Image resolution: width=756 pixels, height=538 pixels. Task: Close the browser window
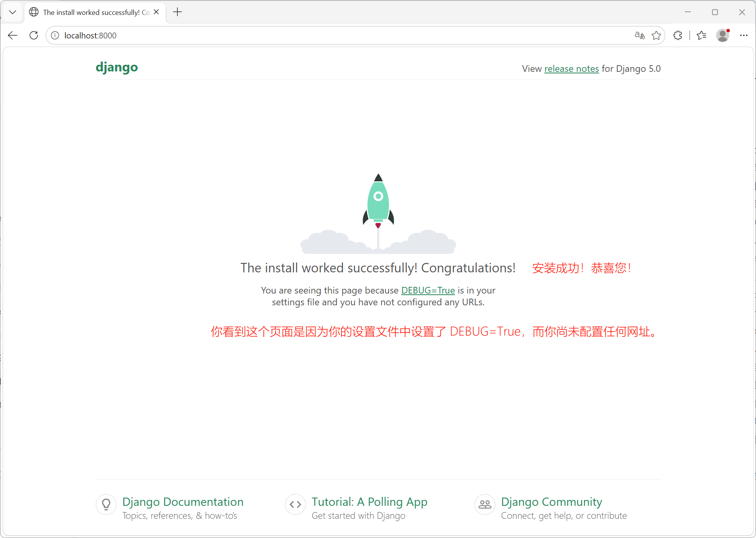pyautogui.click(x=742, y=12)
